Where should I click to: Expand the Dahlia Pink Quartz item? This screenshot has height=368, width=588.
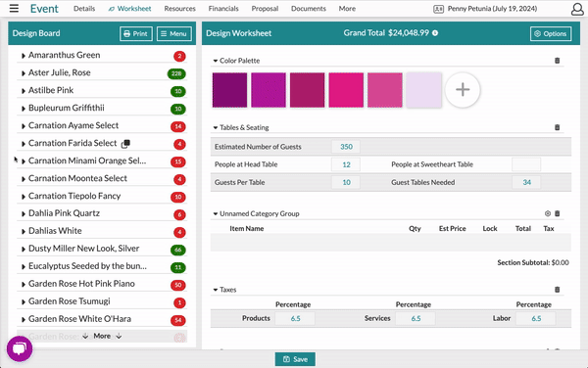point(24,214)
